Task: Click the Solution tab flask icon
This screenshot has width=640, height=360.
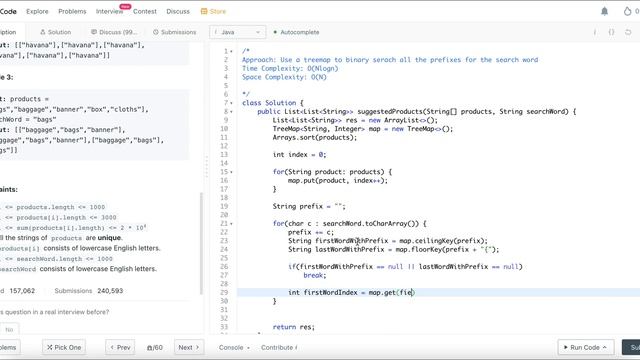Action: coord(42,32)
